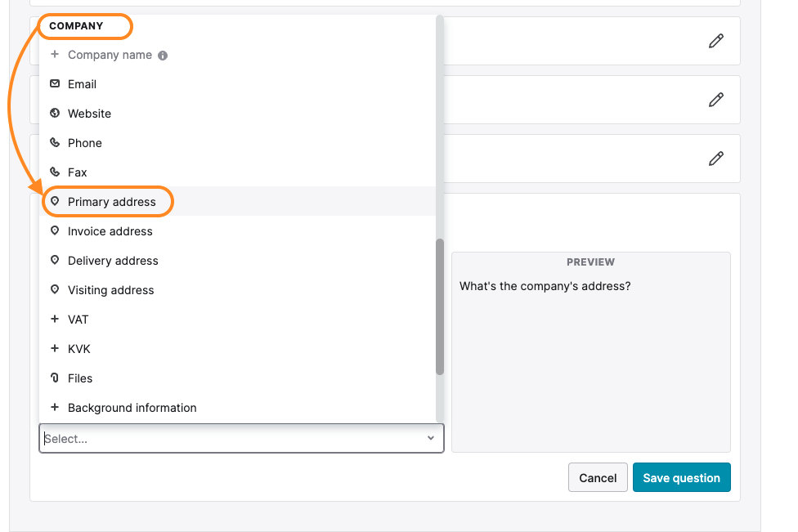The width and height of the screenshot is (798, 532).
Task: Click the dropdown list scrollbar thumb
Action: click(x=440, y=306)
